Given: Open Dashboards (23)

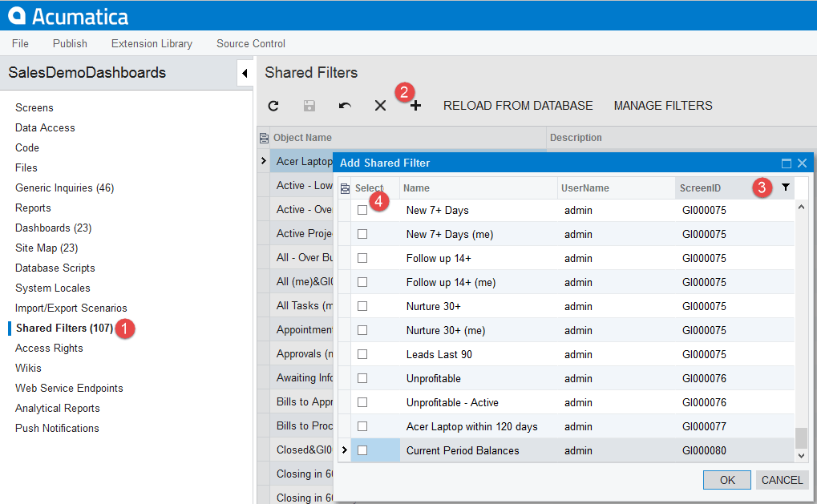Looking at the screenshot, I should [x=53, y=228].
